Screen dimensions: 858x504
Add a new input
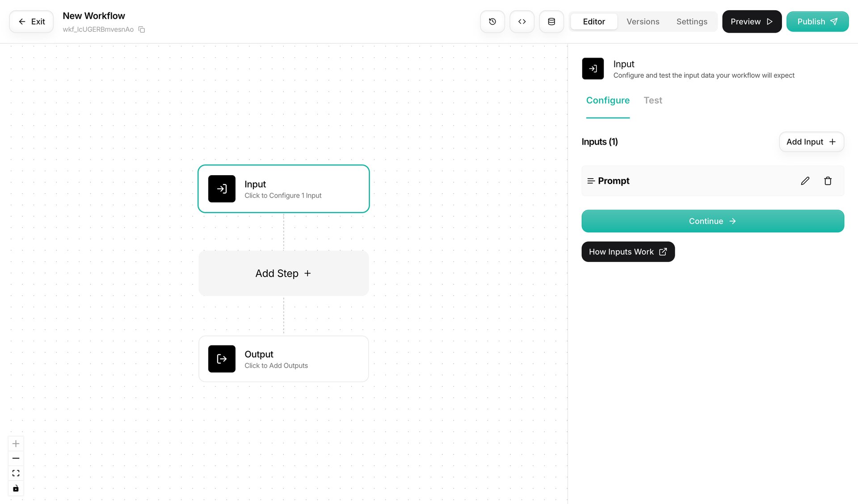[x=811, y=142]
